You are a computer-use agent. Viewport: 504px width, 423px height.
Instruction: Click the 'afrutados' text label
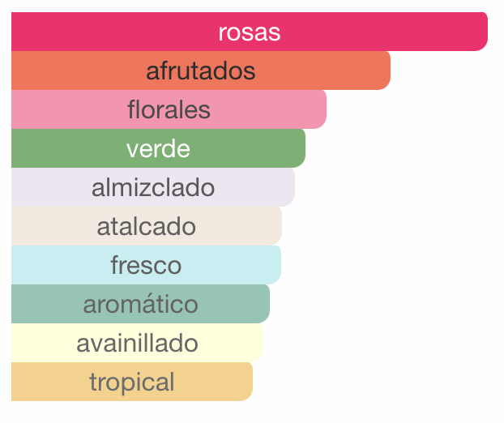[201, 70]
